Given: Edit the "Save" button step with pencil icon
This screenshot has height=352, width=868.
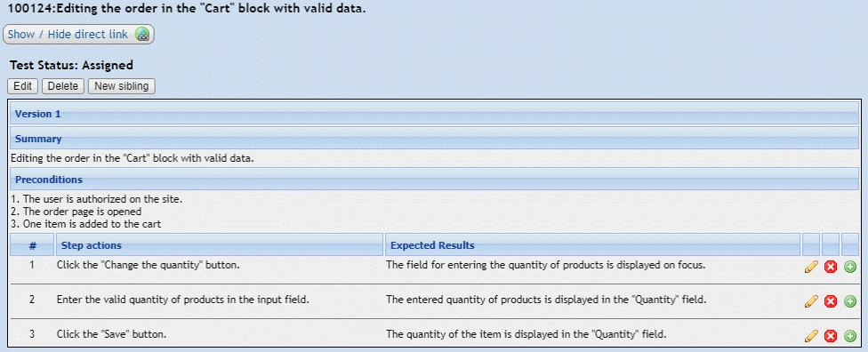Looking at the screenshot, I should tap(811, 335).
